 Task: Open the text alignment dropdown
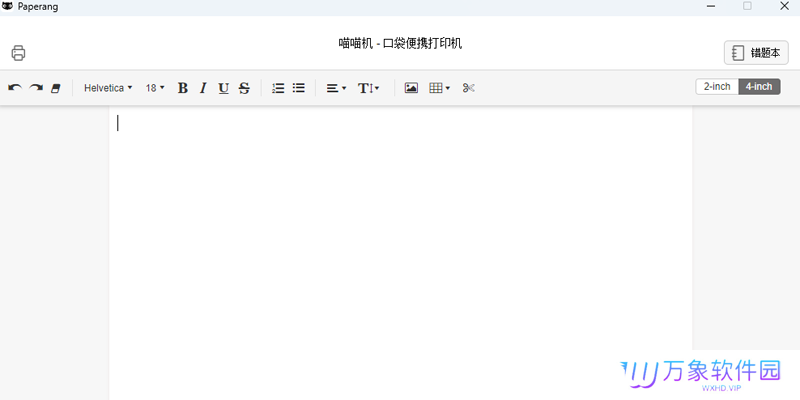pyautogui.click(x=336, y=88)
